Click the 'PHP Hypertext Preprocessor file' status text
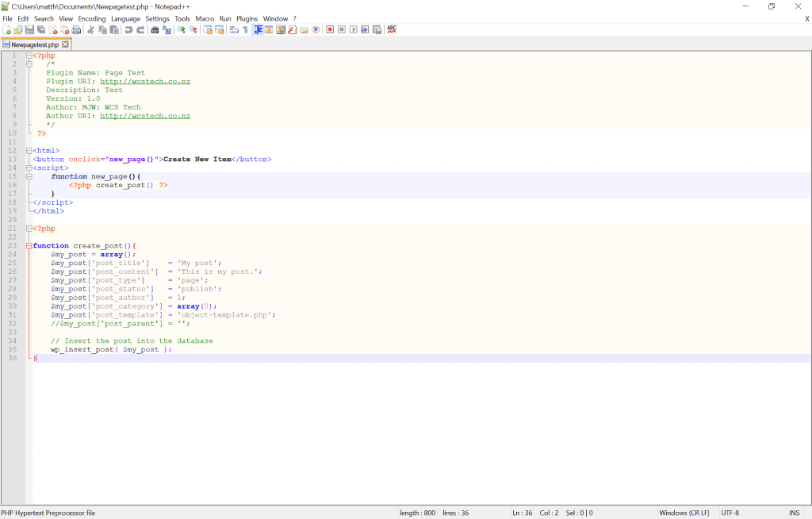 click(x=48, y=513)
